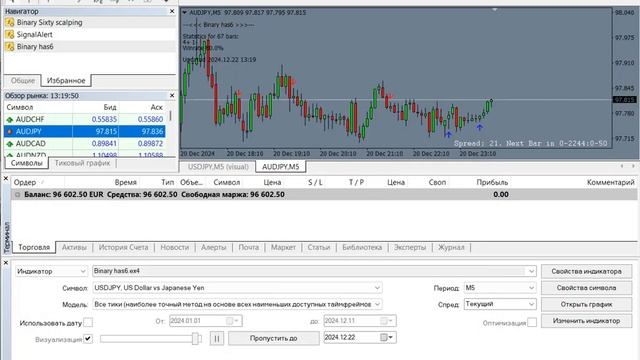Open the Маркет terminal tab
The width and height of the screenshot is (640, 360).
pos(283,247)
